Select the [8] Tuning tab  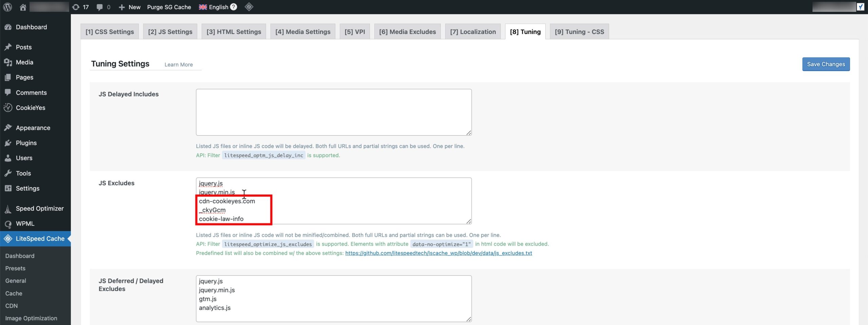pos(525,32)
